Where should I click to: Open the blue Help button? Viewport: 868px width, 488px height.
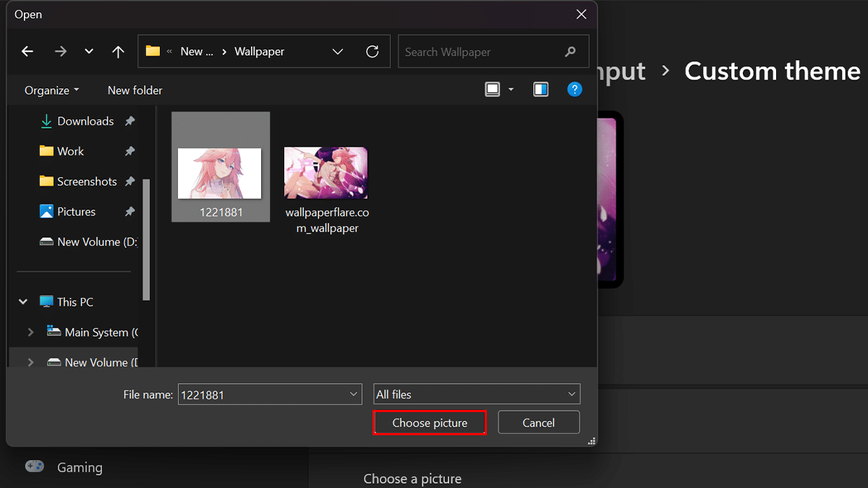[x=574, y=90]
